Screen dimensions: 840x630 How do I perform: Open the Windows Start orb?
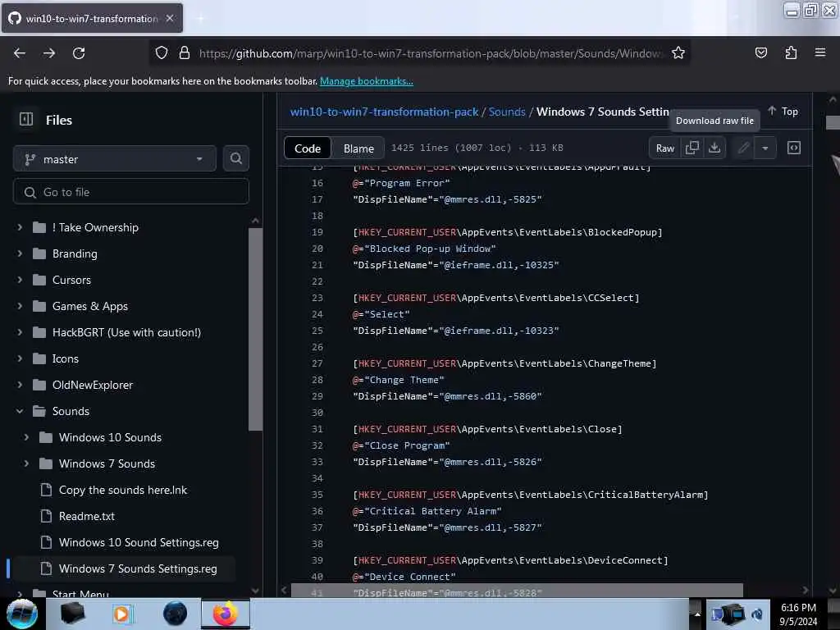coord(22,614)
